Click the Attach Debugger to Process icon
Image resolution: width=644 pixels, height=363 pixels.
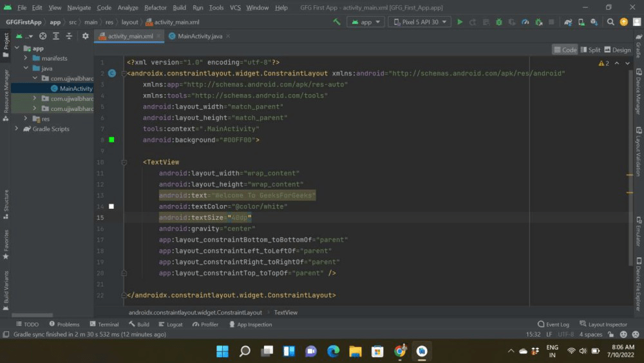pyautogui.click(x=538, y=22)
